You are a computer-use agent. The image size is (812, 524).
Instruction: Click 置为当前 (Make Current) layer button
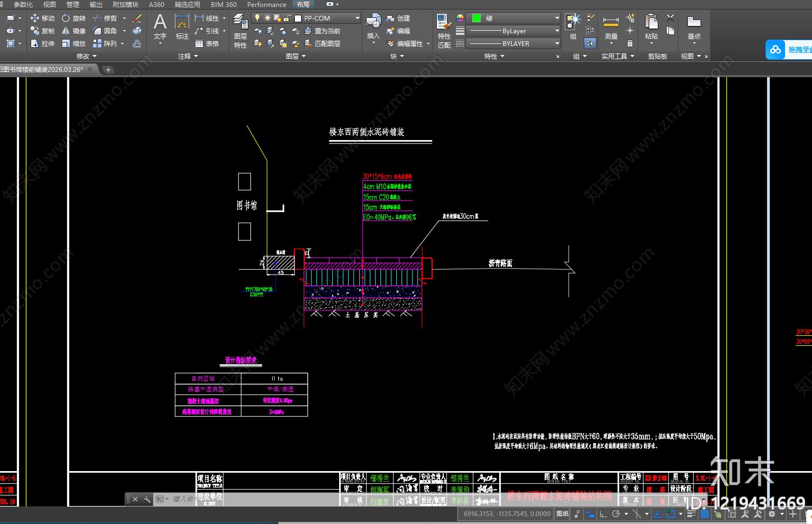coord(322,31)
